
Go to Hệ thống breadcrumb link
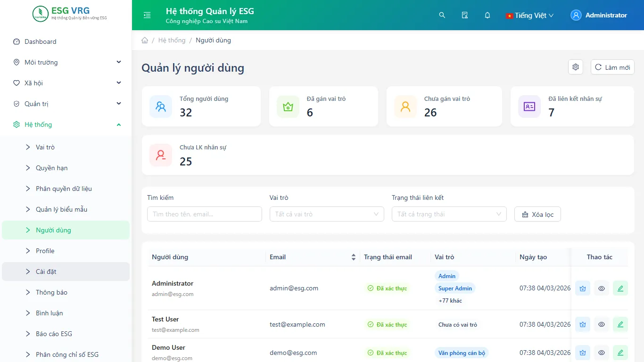click(172, 40)
